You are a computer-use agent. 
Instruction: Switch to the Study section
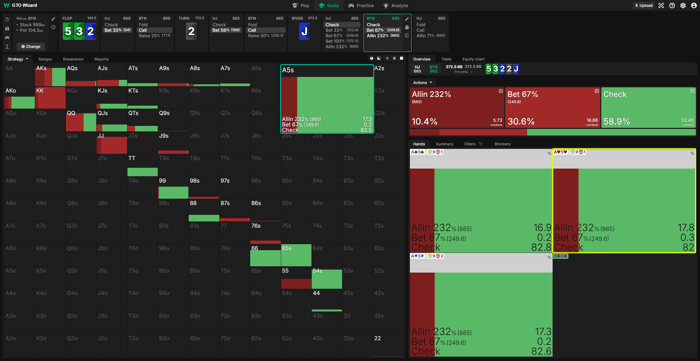tap(329, 5)
